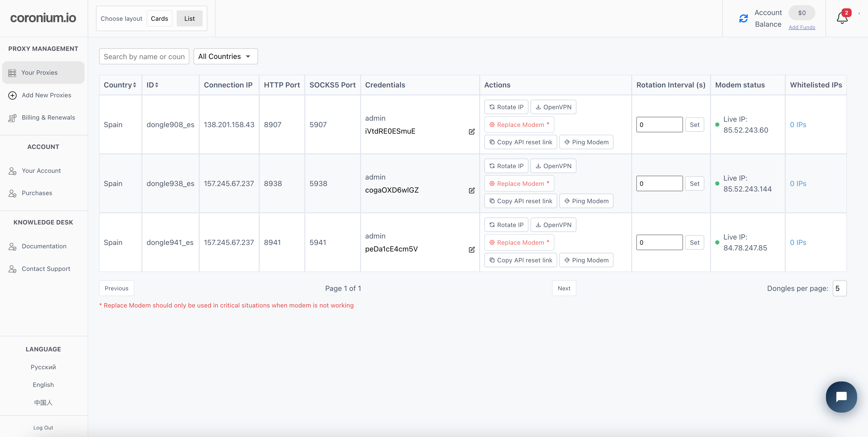Click the edit credentials icon for dongle941_es
This screenshot has width=868, height=437.
[472, 249]
